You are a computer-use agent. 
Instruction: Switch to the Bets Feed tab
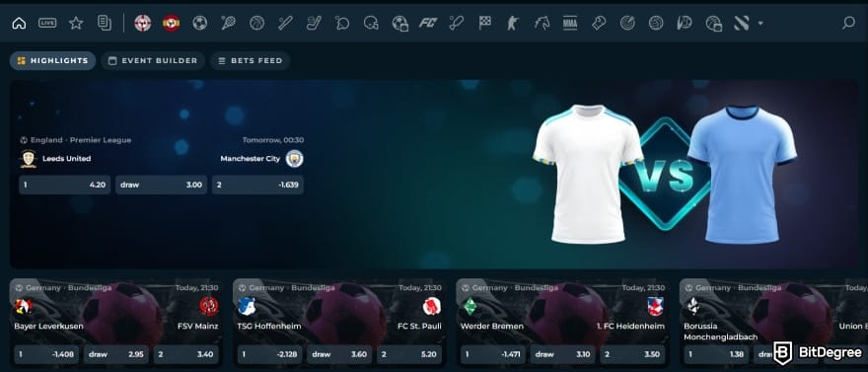click(250, 61)
